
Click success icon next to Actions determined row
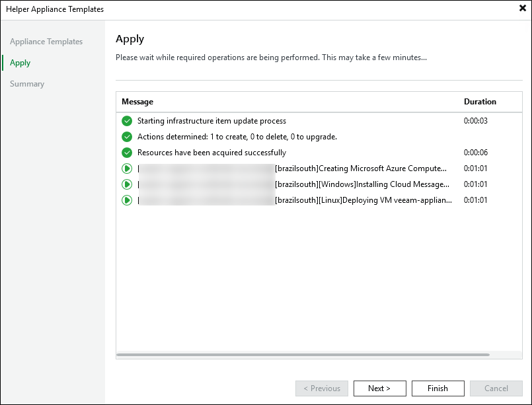127,137
